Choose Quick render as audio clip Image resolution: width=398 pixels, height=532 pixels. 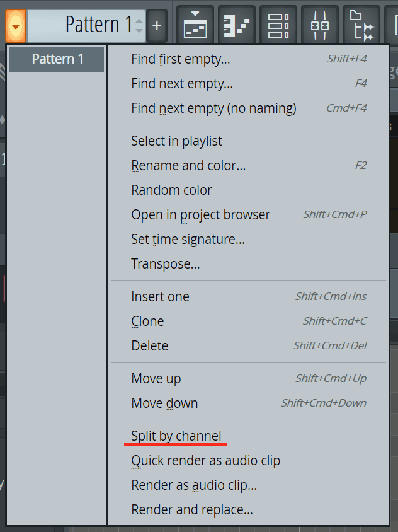(205, 461)
